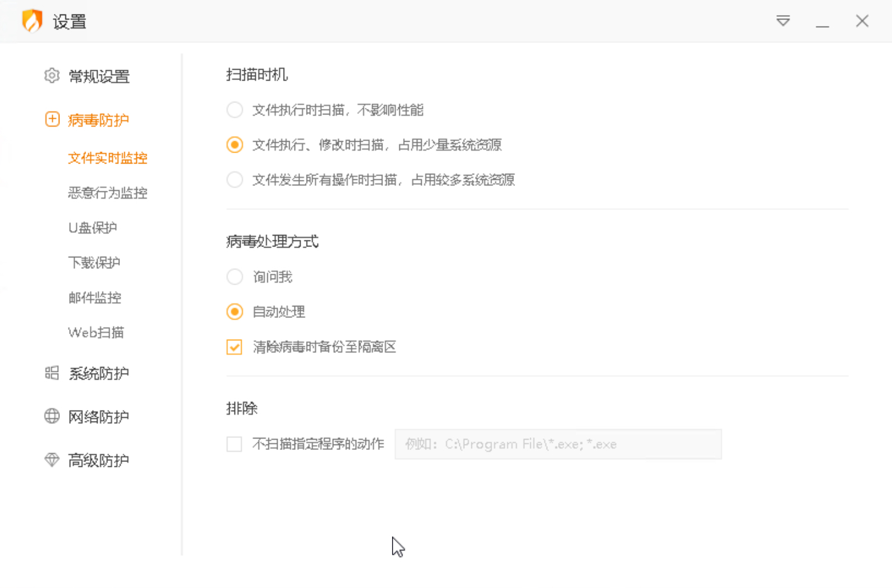Click the 病毒防护 plus-shield icon
The image size is (892, 588).
click(x=52, y=119)
